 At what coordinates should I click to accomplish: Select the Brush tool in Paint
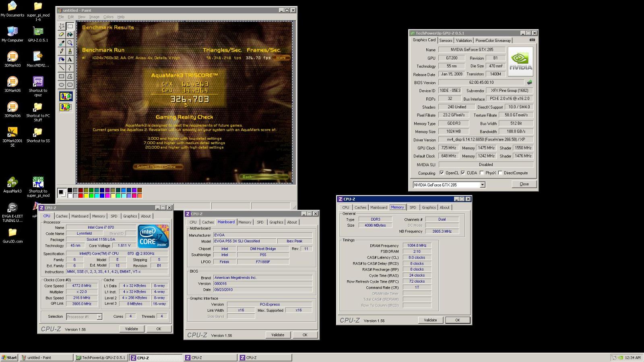(70, 51)
